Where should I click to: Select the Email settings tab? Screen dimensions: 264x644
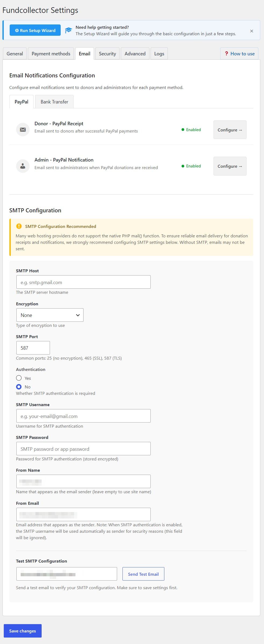(x=85, y=53)
